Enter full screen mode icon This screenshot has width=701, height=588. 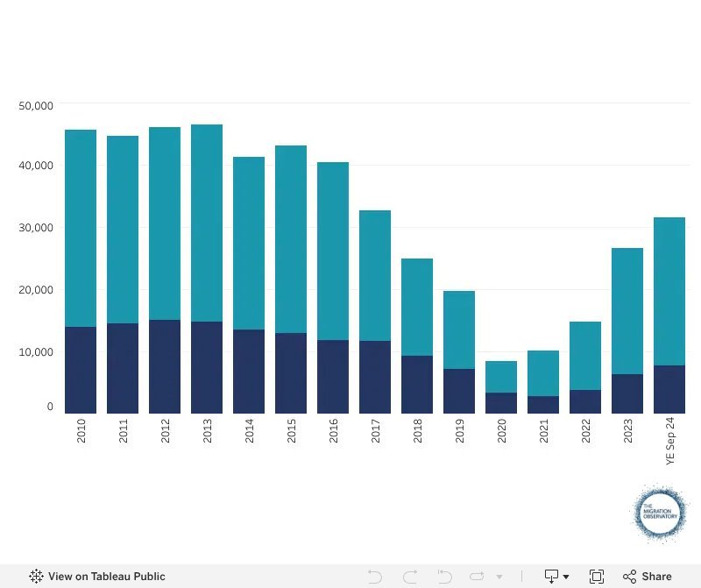pos(597,577)
